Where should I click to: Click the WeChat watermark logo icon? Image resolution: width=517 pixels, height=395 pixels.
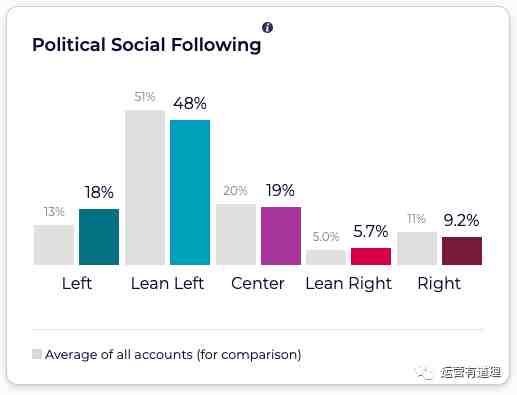tap(424, 372)
